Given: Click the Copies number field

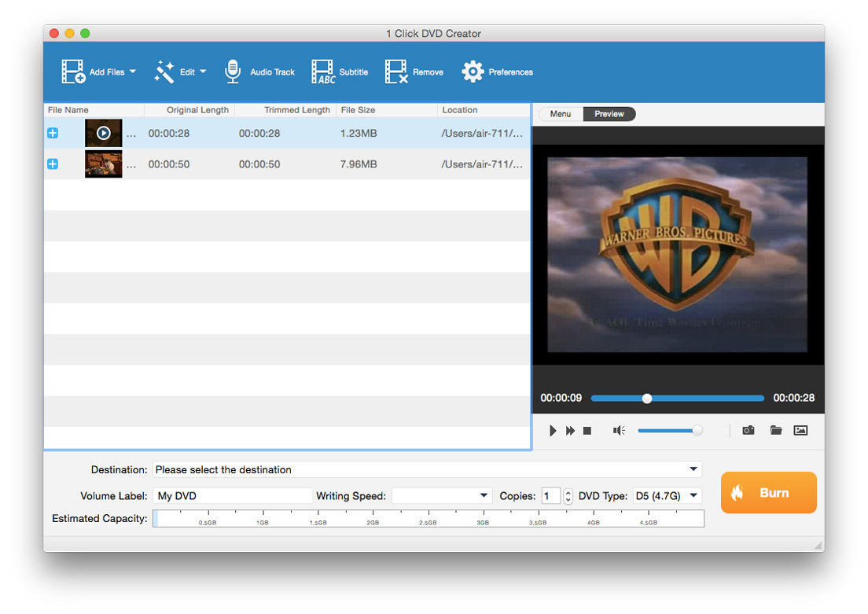Looking at the screenshot, I should tap(551, 495).
